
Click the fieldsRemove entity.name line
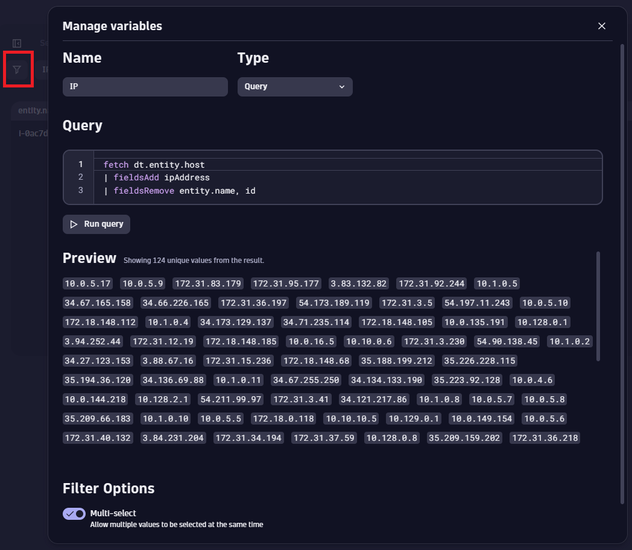179,190
